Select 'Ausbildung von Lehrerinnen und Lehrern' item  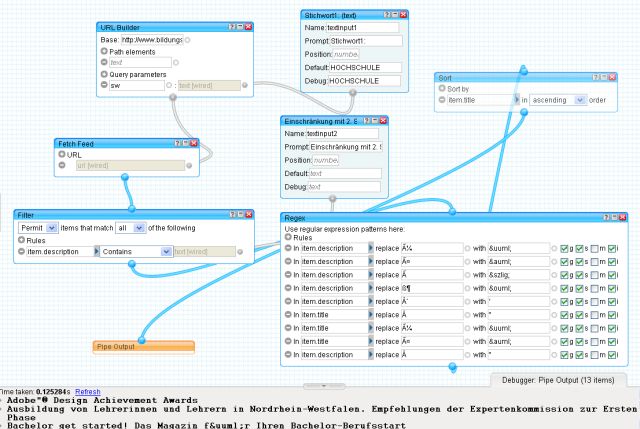point(322,413)
